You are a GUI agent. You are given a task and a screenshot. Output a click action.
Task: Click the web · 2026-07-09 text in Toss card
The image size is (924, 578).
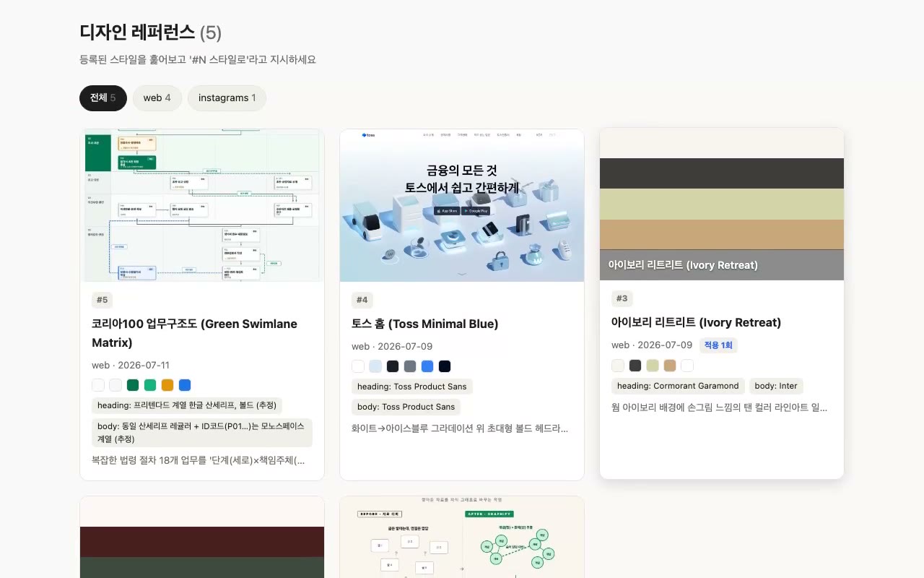pyautogui.click(x=392, y=347)
